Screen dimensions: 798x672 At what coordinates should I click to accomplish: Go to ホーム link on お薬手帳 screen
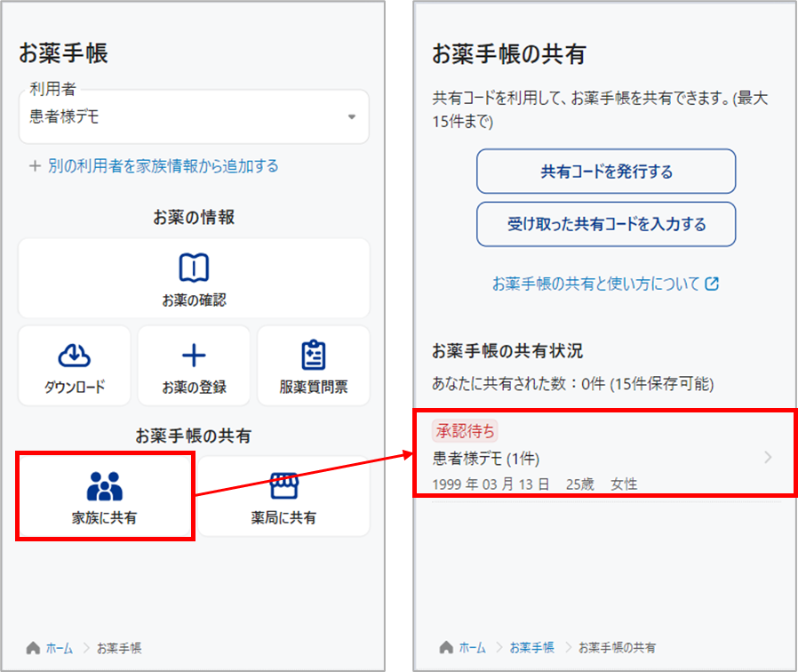(60, 648)
